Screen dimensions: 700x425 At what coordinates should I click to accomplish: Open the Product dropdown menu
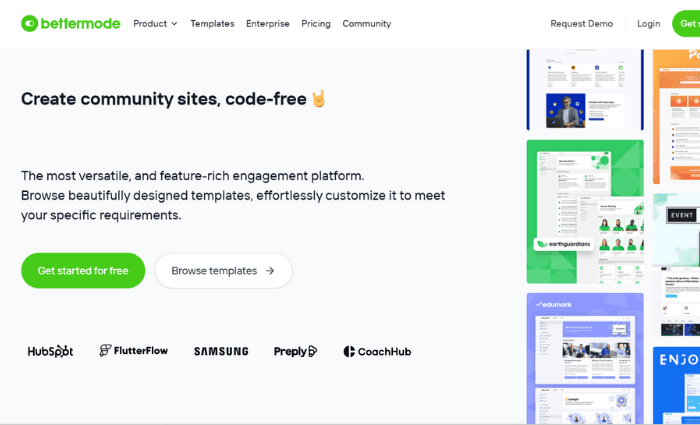point(155,24)
